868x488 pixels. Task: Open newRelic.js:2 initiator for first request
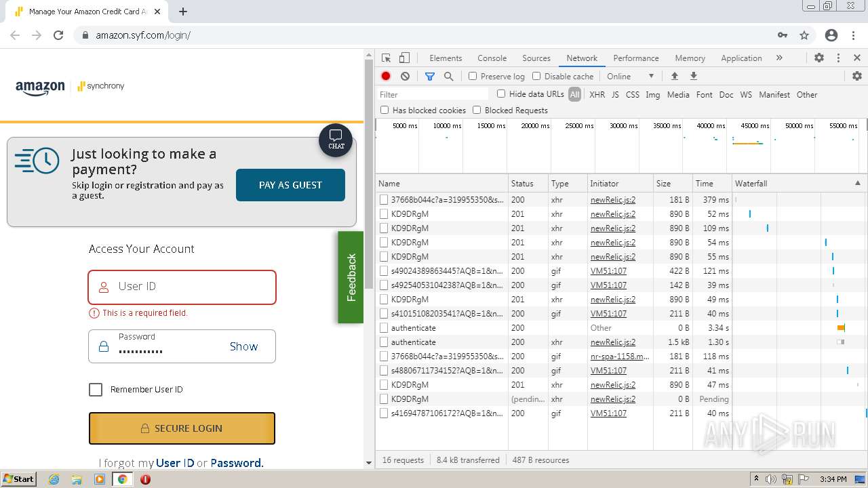coord(613,200)
